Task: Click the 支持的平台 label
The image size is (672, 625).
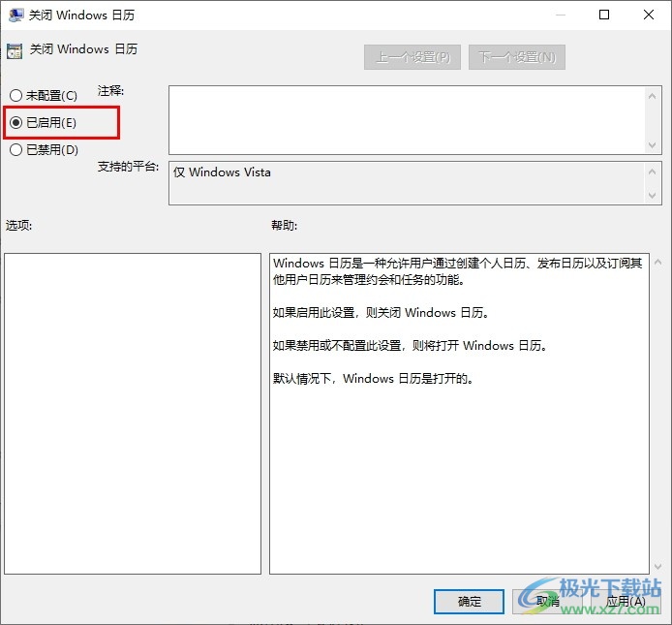Action: coord(128,167)
